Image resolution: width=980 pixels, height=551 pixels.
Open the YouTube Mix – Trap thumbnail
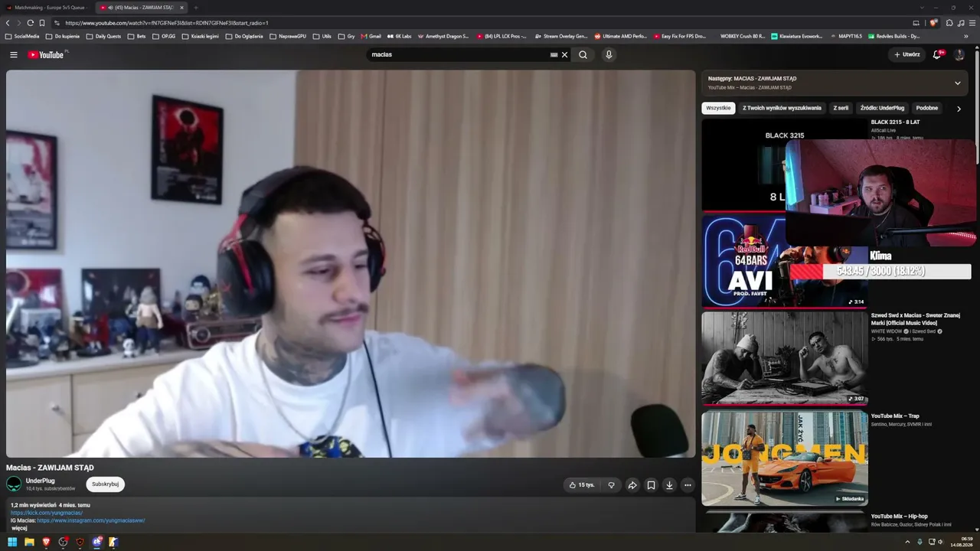pos(785,458)
